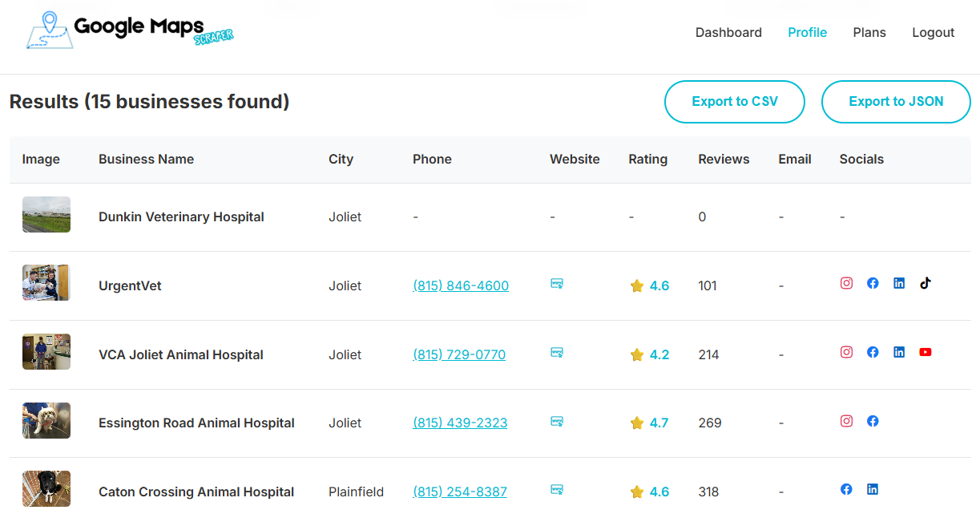Go to the Dashboard page

[728, 33]
